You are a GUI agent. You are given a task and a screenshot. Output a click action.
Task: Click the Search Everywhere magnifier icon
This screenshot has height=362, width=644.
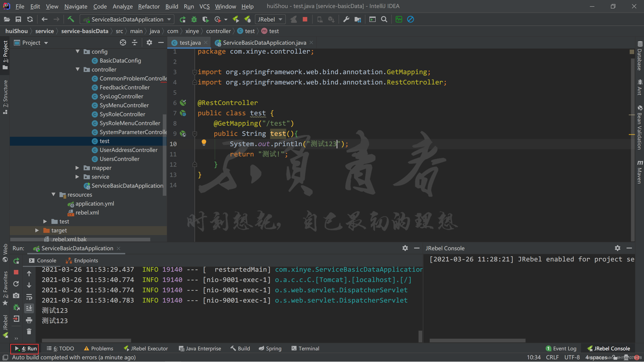[x=384, y=19]
